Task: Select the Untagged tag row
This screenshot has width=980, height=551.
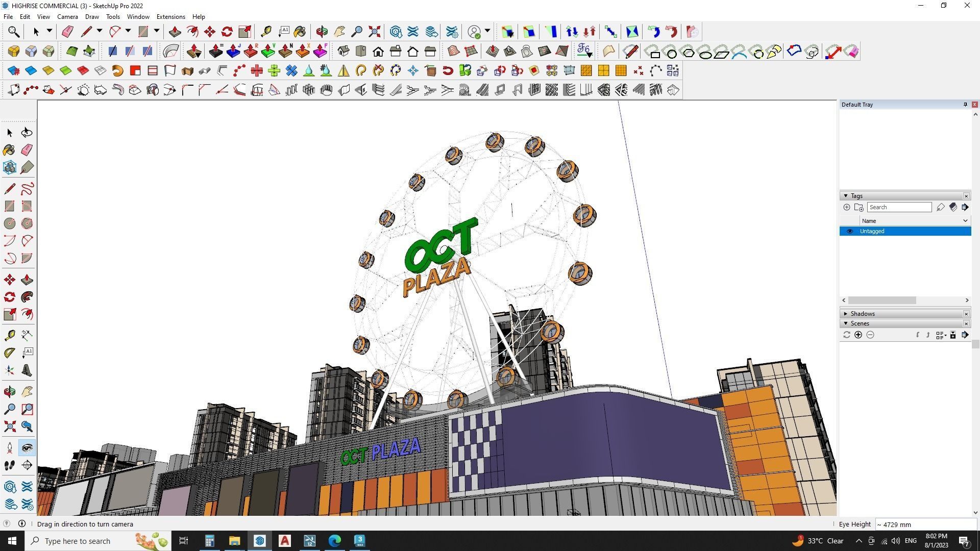Action: tap(905, 231)
